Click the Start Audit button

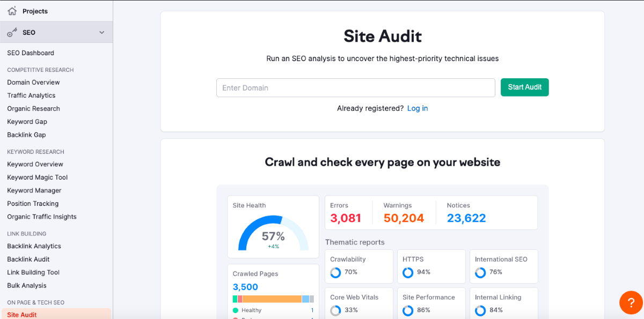pyautogui.click(x=525, y=87)
